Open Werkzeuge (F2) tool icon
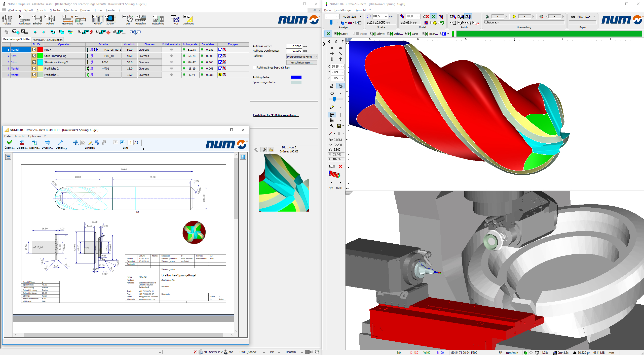The height and width of the screenshot is (355, 644). [x=25, y=20]
